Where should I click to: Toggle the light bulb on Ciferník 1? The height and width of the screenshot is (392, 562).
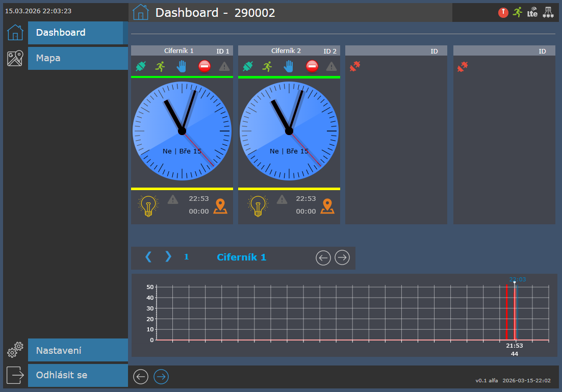pos(148,206)
